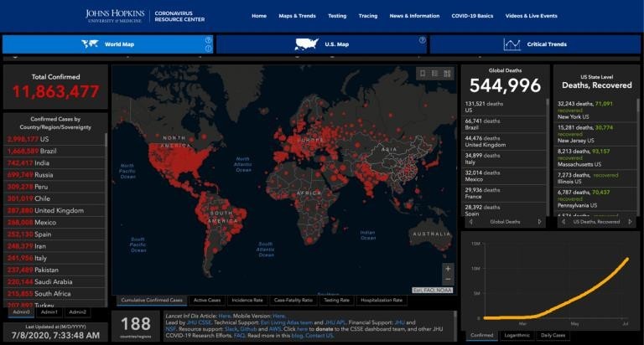Screen dimensions: 644x345
Task: Open the News & Information menu
Action: [414, 16]
